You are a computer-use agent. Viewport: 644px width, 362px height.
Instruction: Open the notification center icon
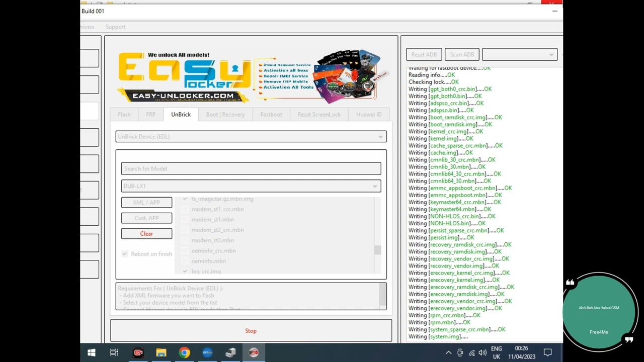tap(548, 352)
